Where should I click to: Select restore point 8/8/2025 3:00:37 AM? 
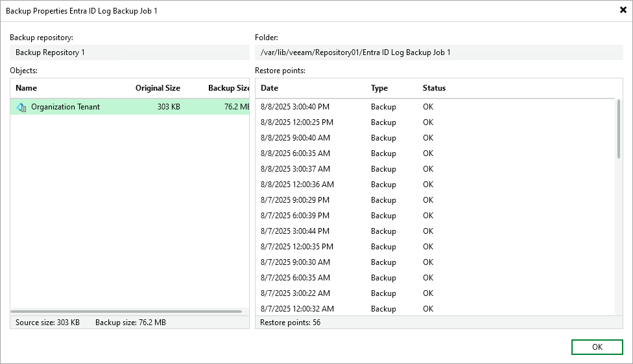click(435, 169)
